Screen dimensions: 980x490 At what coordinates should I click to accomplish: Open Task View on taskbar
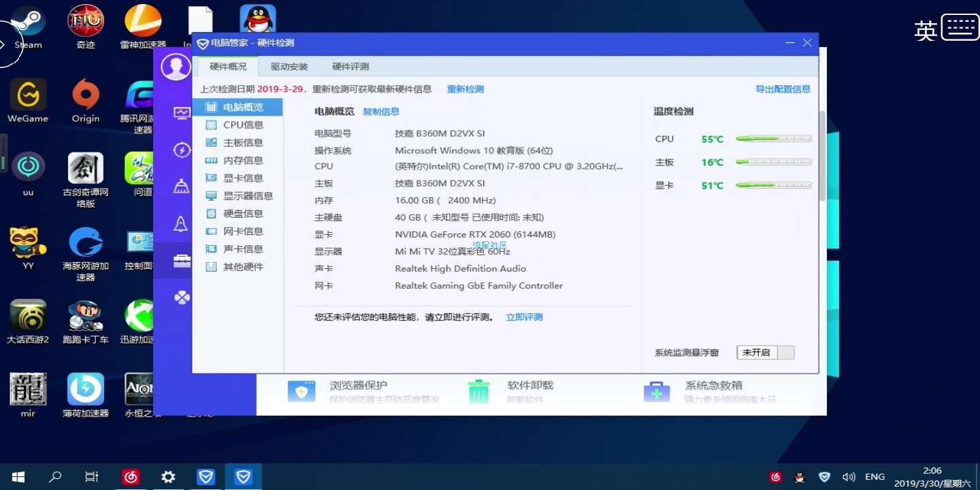coord(92,477)
